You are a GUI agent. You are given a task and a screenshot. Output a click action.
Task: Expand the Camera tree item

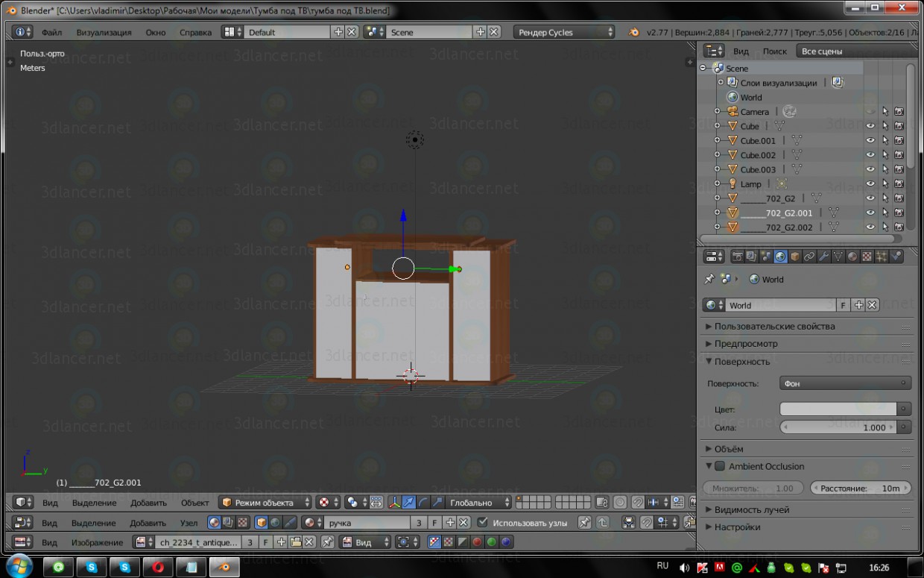click(x=718, y=112)
